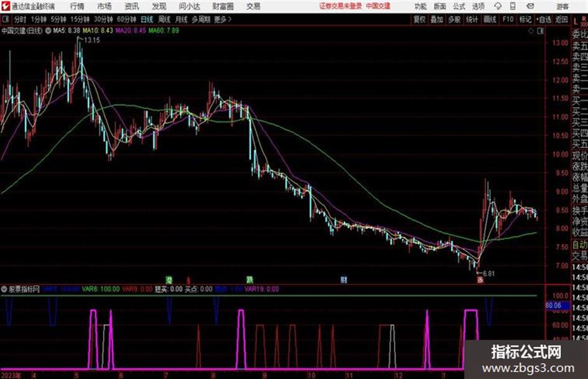Viewport: 588px width, 379px height.
Task: Open the 功能 menu
Action: coord(421,6)
